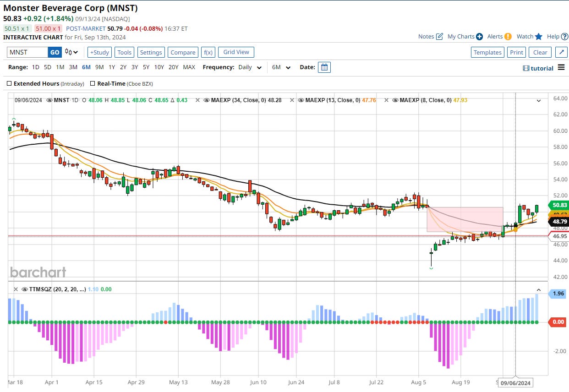Open Notes pencil icon
569x392 pixels.
(x=440, y=37)
